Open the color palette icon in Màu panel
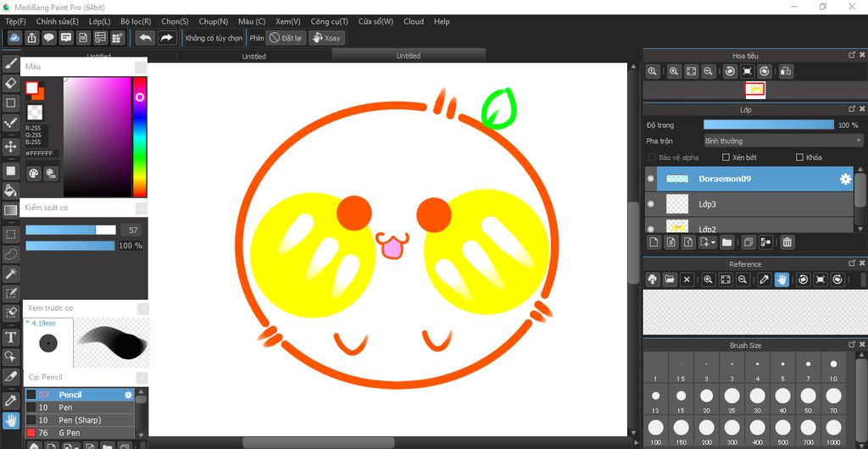Image resolution: width=868 pixels, height=449 pixels. (34, 174)
